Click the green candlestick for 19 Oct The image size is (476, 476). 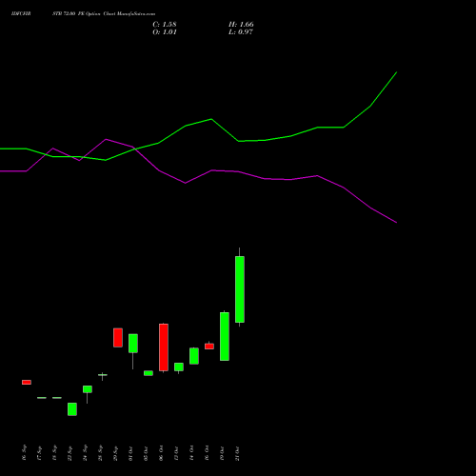(225, 336)
